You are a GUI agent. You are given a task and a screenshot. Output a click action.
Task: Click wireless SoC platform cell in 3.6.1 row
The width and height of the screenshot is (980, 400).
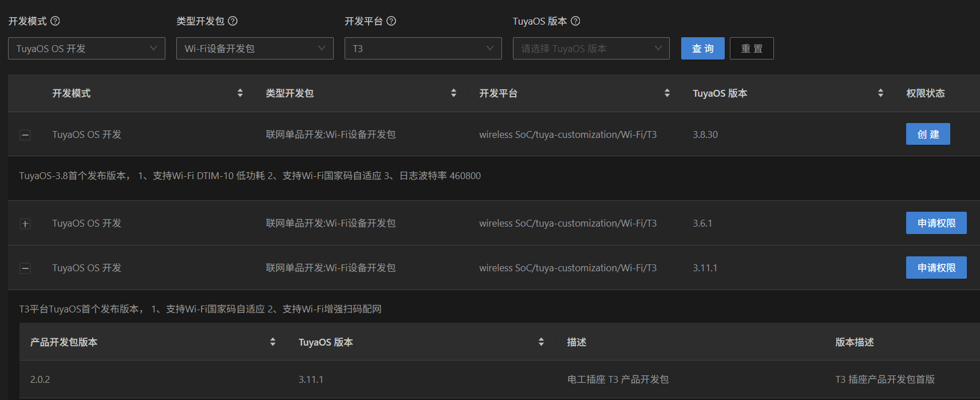coord(568,223)
